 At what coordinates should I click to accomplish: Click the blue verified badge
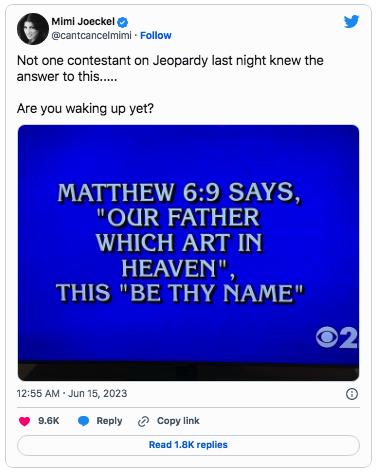click(123, 22)
